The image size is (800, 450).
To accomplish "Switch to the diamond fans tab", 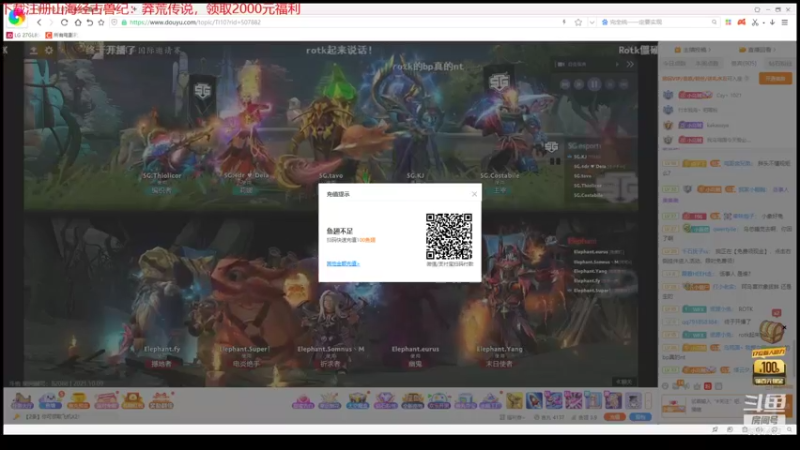I will click(x=780, y=63).
